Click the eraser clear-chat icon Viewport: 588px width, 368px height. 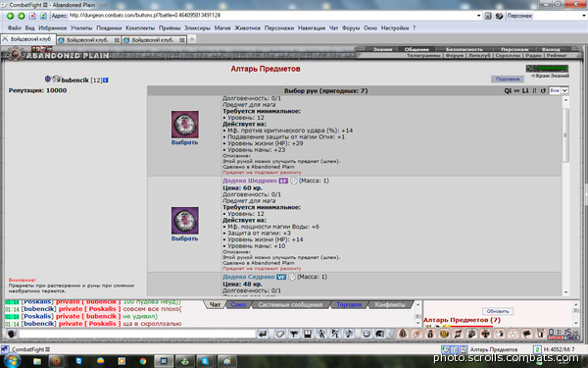click(279, 334)
